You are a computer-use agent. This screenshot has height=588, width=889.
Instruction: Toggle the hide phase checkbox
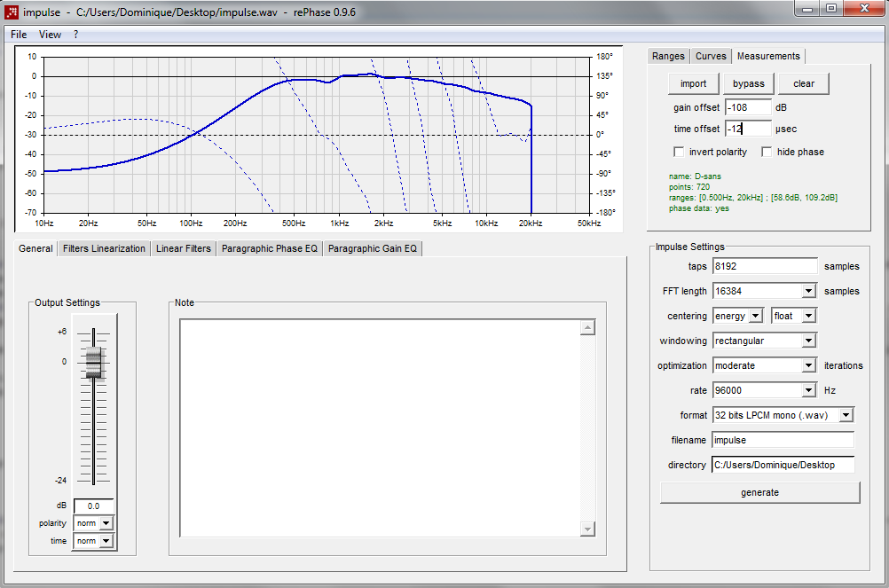click(767, 152)
